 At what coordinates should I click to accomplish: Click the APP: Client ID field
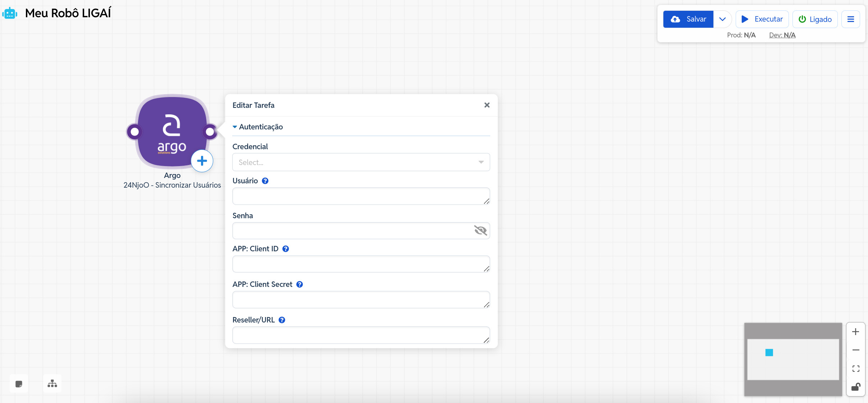pos(361,264)
